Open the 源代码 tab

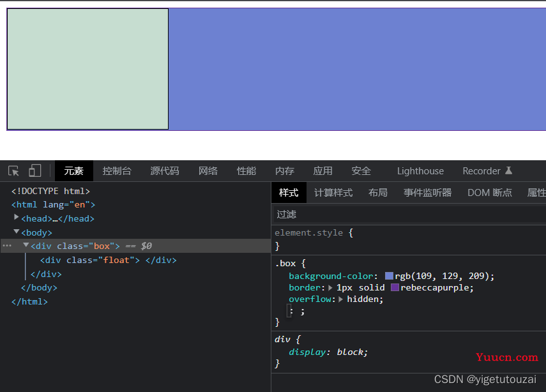pos(165,171)
